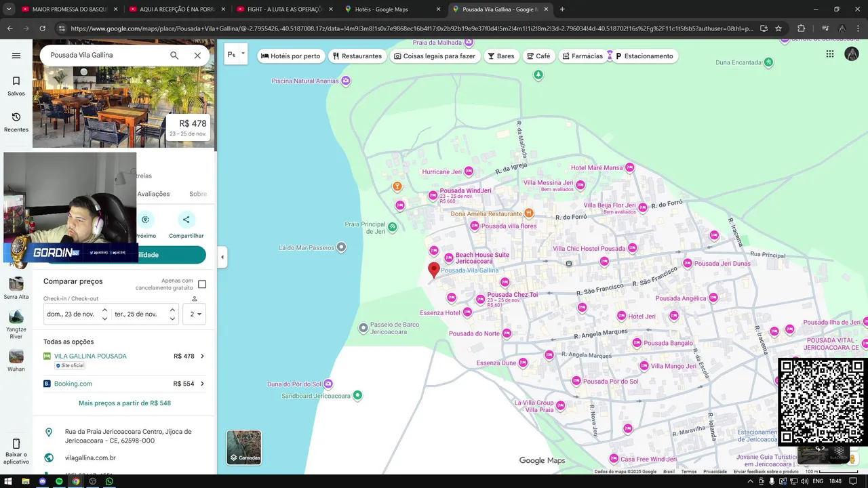Expand VILA GALLINA POUSADA price chevron
Image resolution: width=868 pixels, height=488 pixels.
[202, 356]
